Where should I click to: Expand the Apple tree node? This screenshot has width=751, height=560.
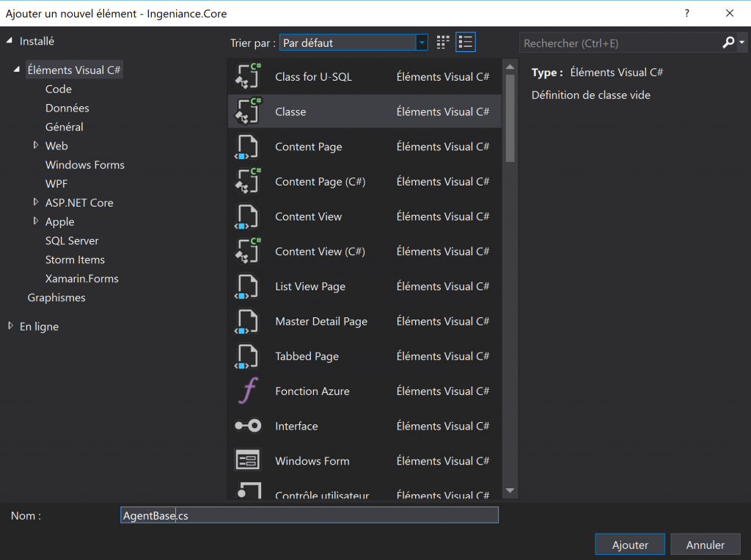click(35, 221)
